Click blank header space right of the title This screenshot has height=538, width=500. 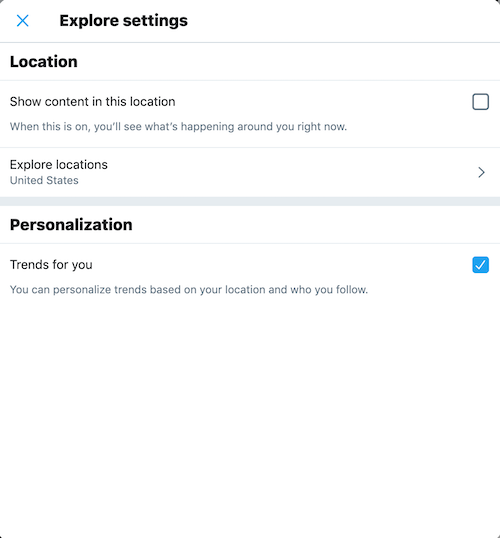pyautogui.click(x=343, y=21)
